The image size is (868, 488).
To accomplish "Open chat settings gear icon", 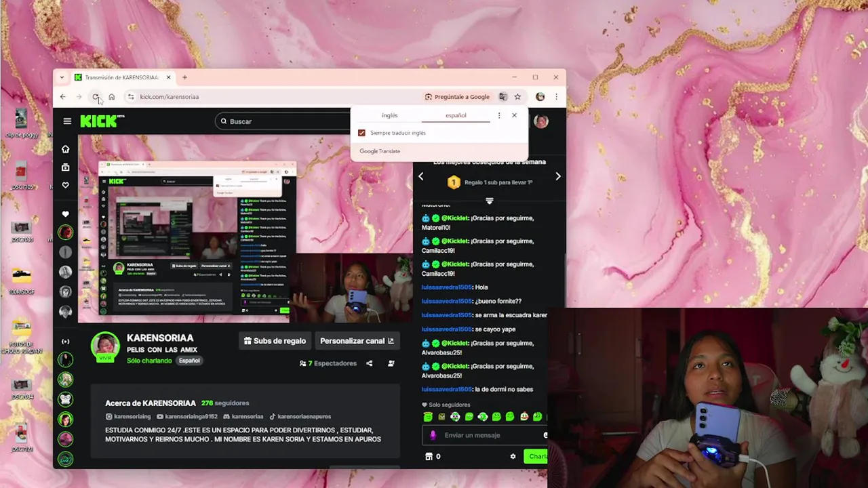I will click(513, 457).
